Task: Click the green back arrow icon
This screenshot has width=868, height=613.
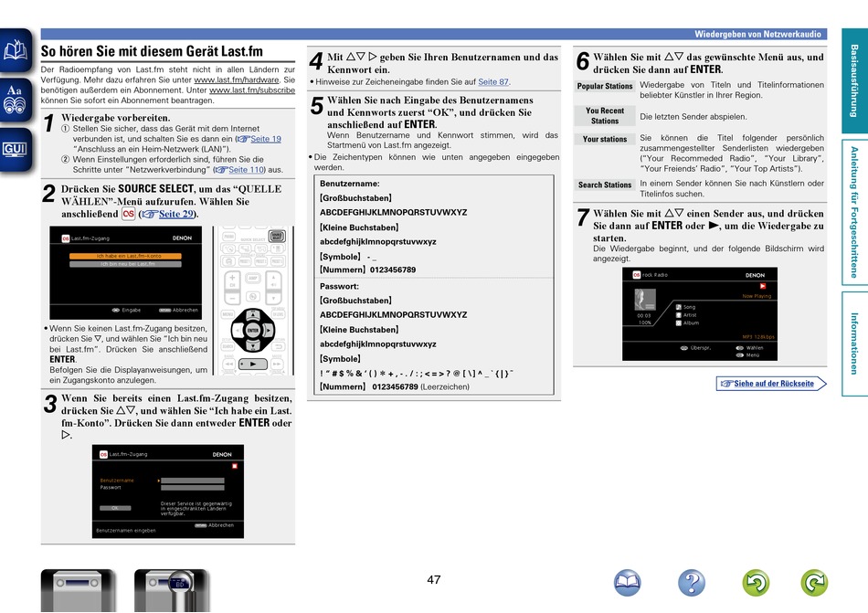Action: coord(756,582)
